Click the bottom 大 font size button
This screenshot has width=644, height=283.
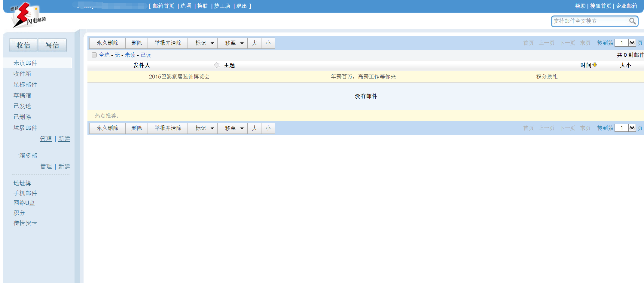(x=254, y=128)
